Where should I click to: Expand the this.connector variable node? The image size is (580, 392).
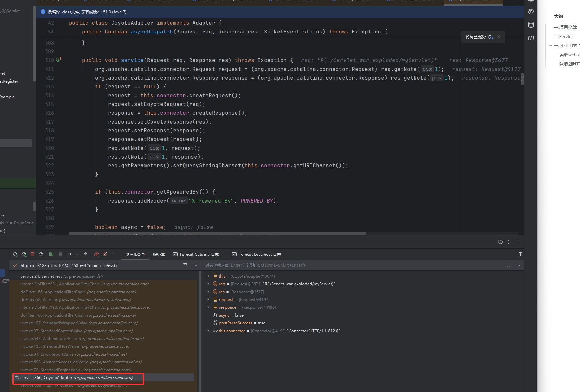pyautogui.click(x=208, y=331)
